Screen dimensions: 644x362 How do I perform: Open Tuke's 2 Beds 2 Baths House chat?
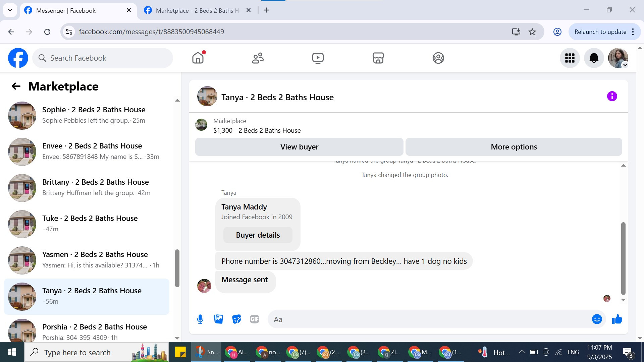[x=87, y=224]
